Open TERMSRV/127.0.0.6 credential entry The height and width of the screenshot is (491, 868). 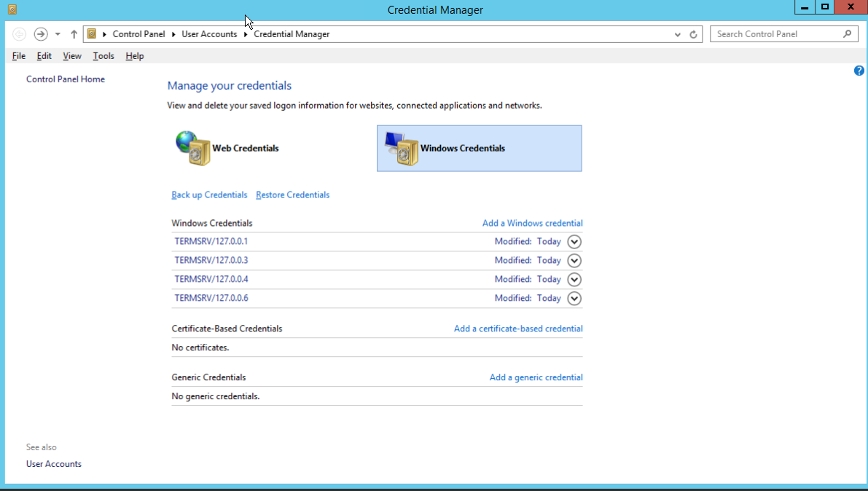(211, 298)
